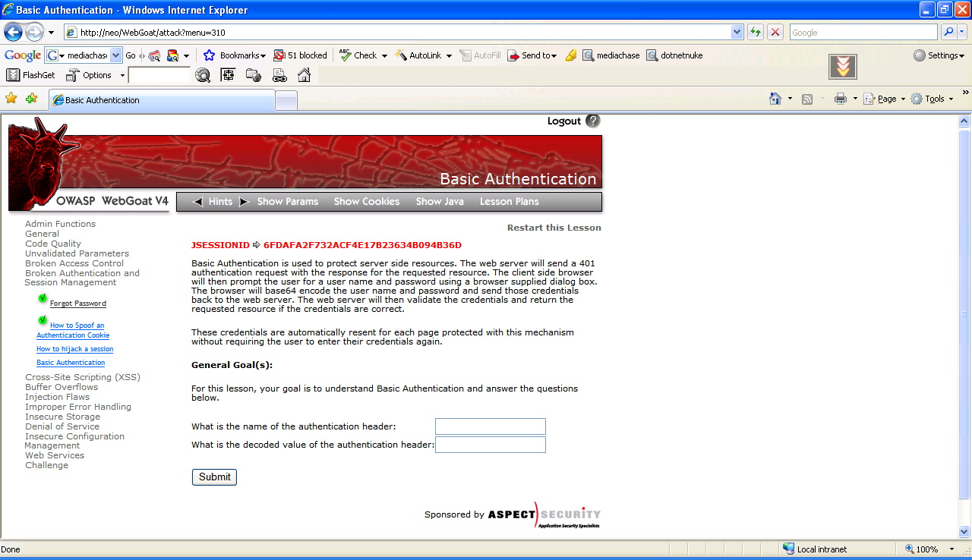Click the browser Back arrow button

(13, 33)
